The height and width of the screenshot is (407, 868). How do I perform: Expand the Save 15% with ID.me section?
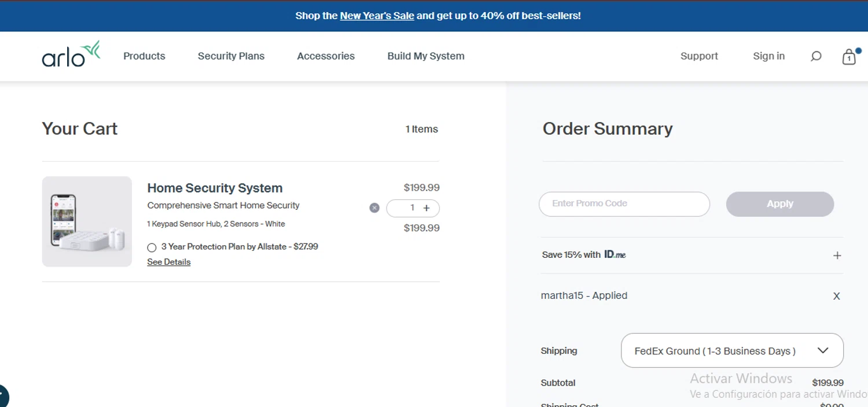[x=837, y=256]
